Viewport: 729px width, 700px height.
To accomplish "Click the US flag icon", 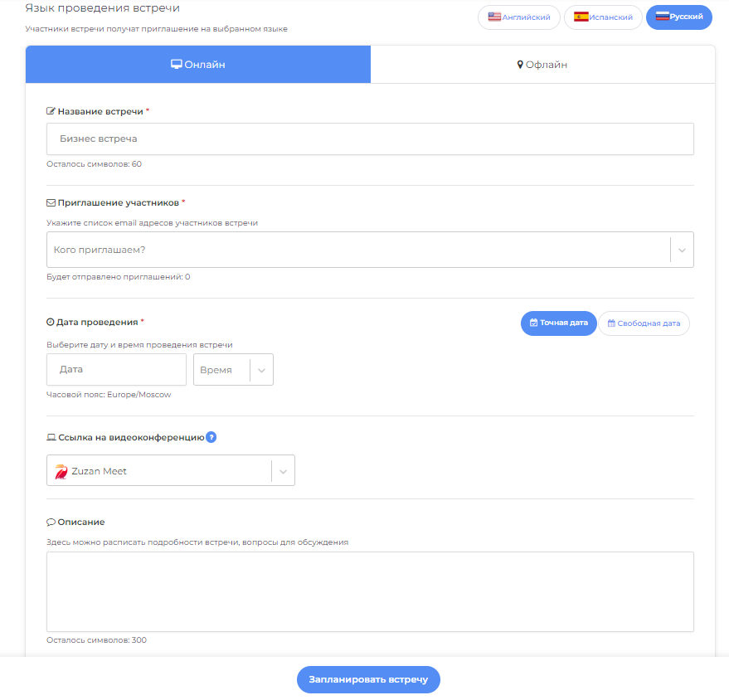I will (x=494, y=17).
